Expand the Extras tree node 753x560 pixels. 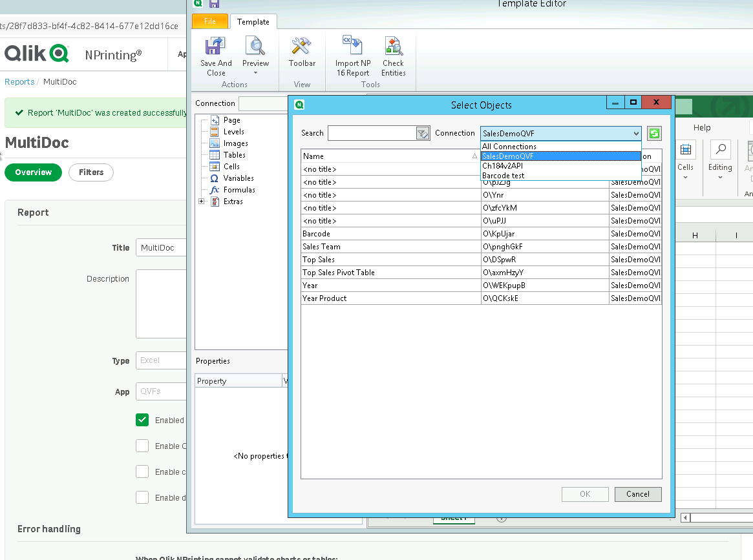click(202, 201)
